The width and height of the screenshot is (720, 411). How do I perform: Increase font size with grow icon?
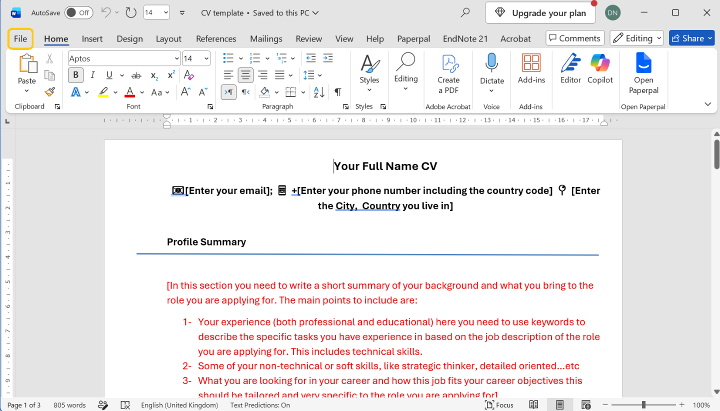186,92
